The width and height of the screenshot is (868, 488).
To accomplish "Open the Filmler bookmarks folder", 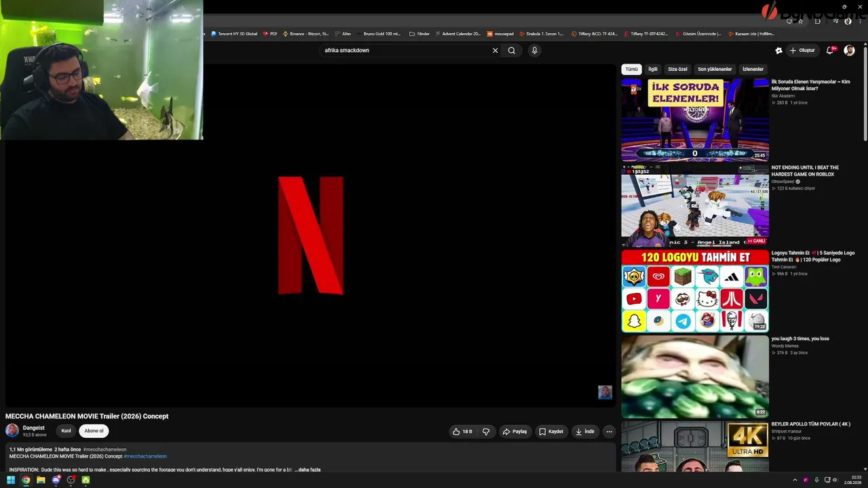I will coord(420,34).
